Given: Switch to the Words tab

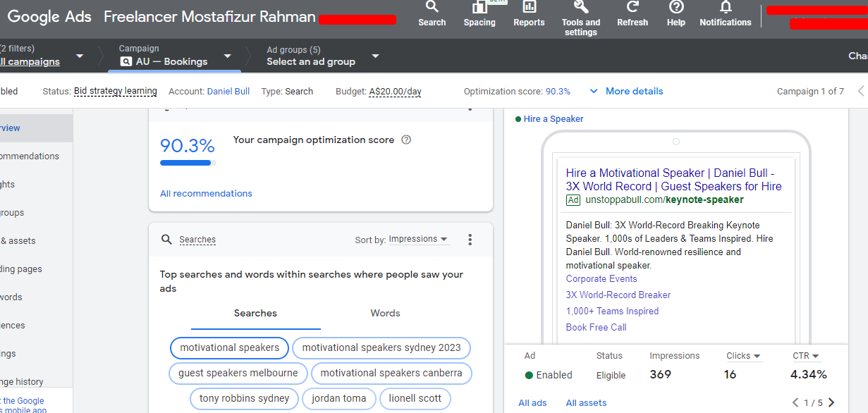Looking at the screenshot, I should 385,313.
